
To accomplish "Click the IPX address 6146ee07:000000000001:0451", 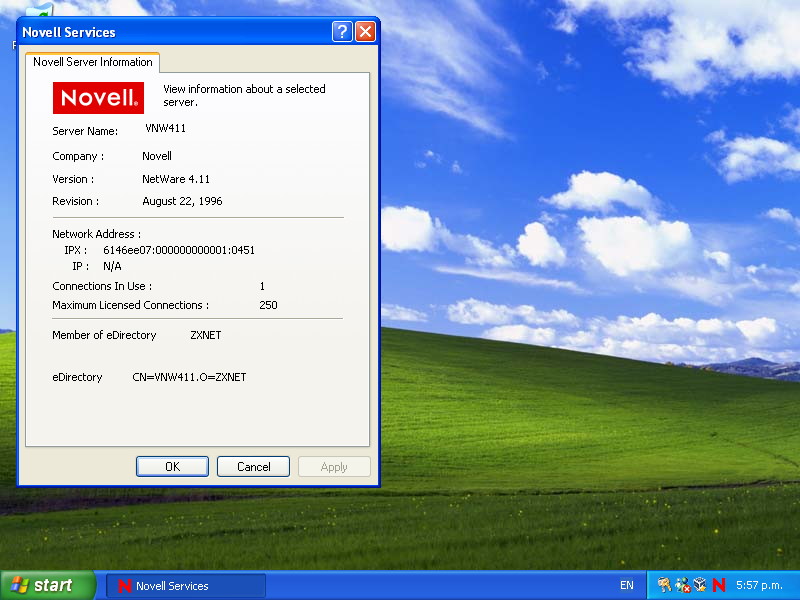I will pos(179,250).
